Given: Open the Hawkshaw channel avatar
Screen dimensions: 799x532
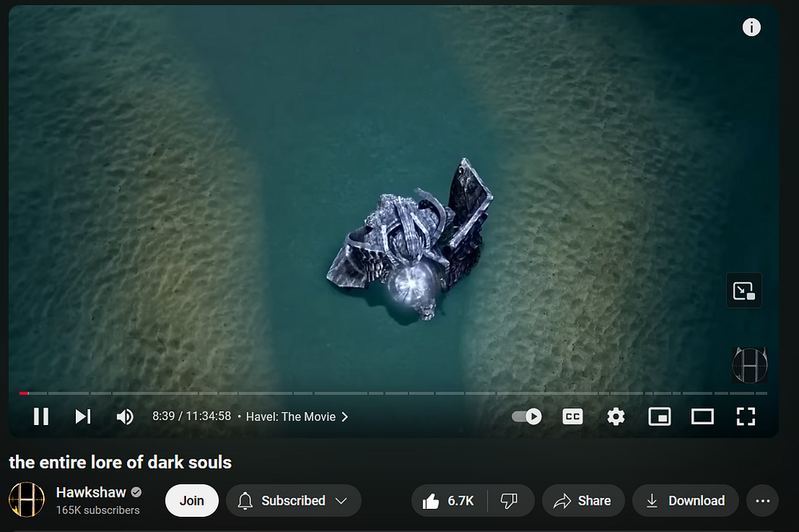Looking at the screenshot, I should coord(26,499).
